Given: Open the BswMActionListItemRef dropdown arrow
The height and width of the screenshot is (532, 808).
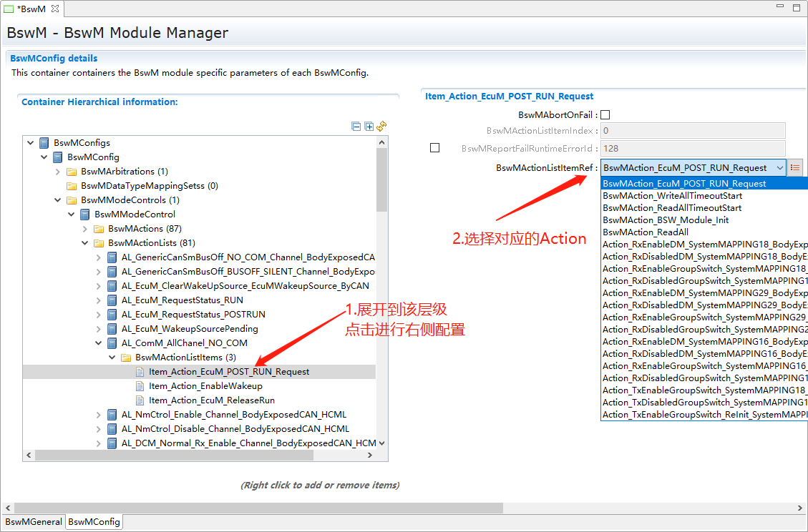Looking at the screenshot, I should [x=779, y=168].
